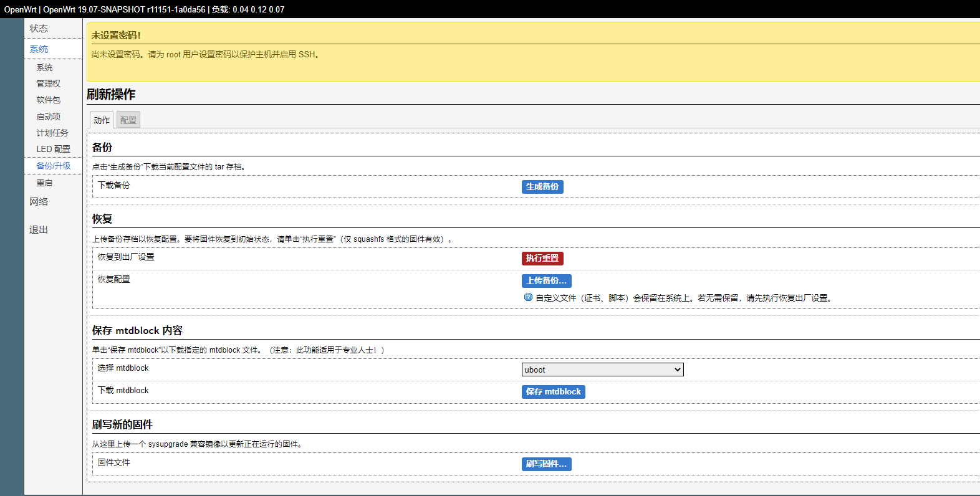The height and width of the screenshot is (496, 980).
Task: Open the 软件包 sidebar item
Action: tap(48, 100)
